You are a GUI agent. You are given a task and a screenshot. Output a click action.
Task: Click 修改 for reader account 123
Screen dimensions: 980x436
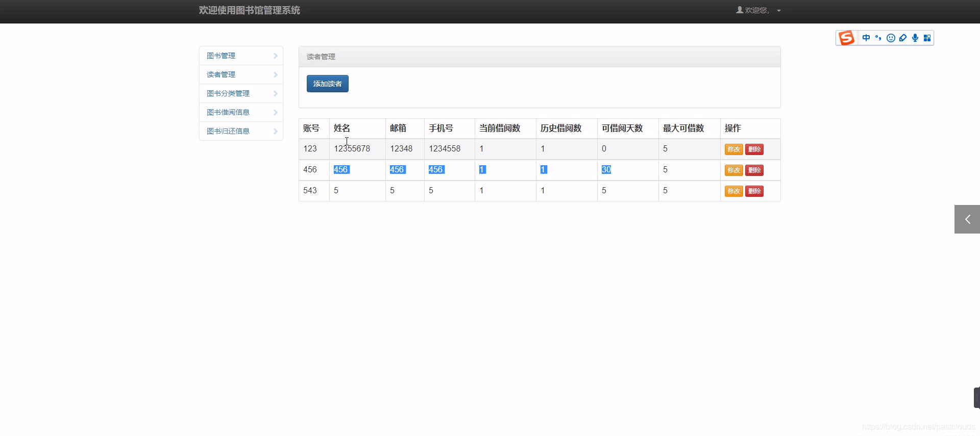tap(734, 149)
